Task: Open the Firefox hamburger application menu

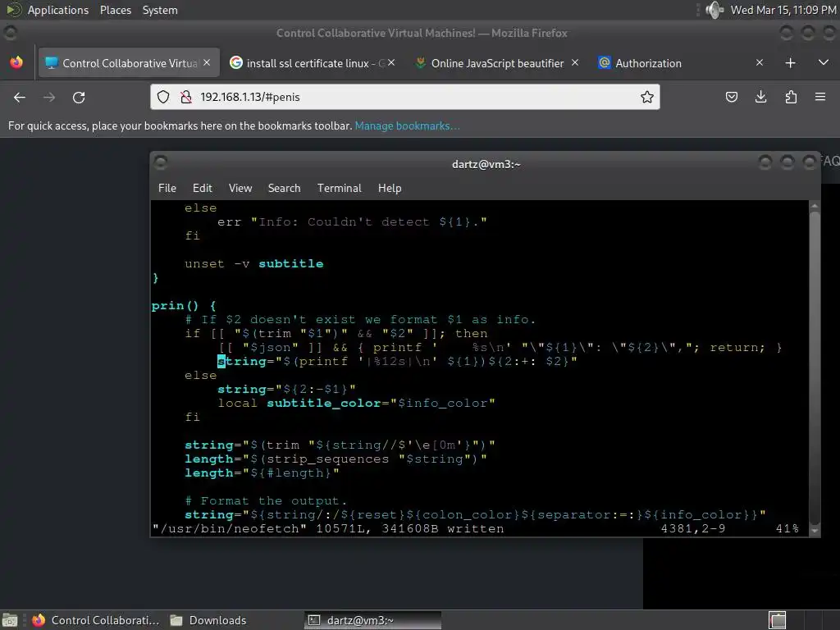Action: (820, 97)
